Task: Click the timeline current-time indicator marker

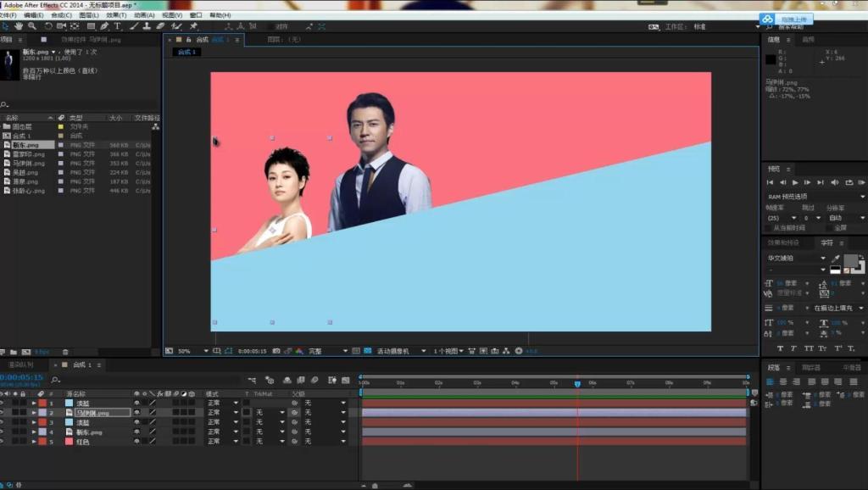Action: [x=577, y=384]
